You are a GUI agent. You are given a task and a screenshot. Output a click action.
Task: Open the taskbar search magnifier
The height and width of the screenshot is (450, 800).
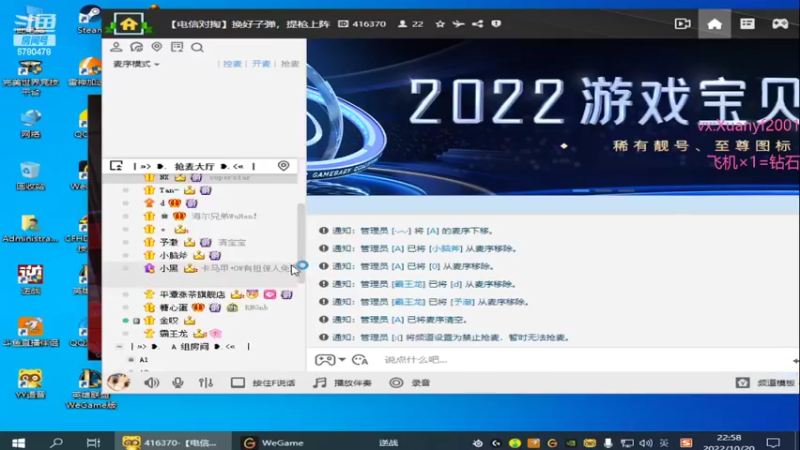[56, 442]
